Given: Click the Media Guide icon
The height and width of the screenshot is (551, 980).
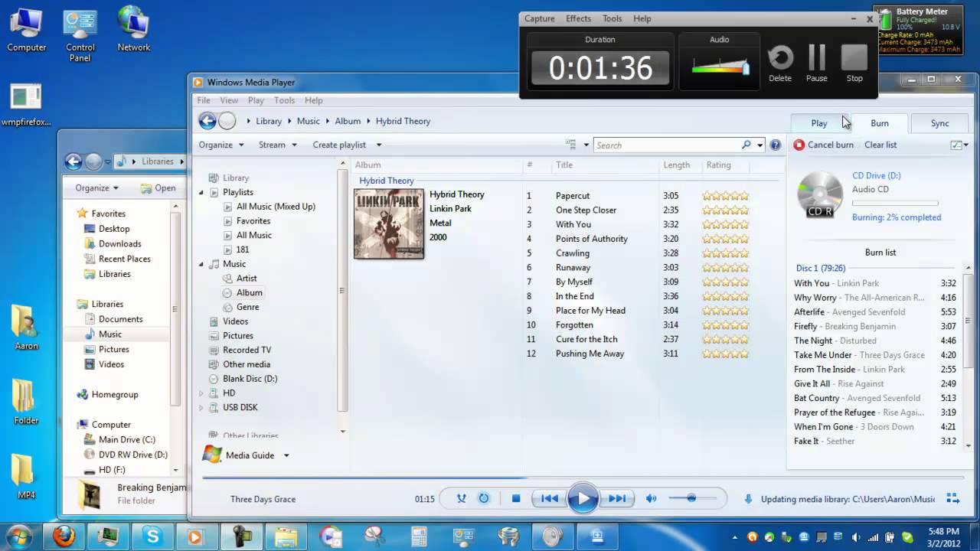Looking at the screenshot, I should 212,455.
